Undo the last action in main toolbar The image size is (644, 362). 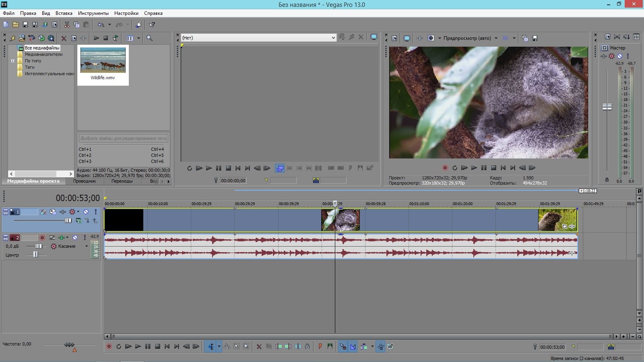[101, 25]
